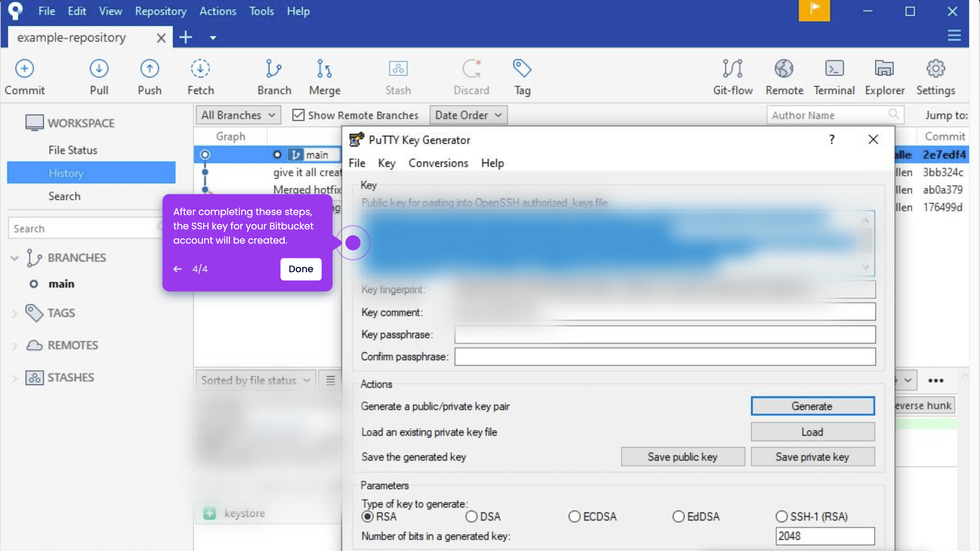Click the Push toolbar icon
Viewport: 980px width, 551px height.
(x=149, y=69)
